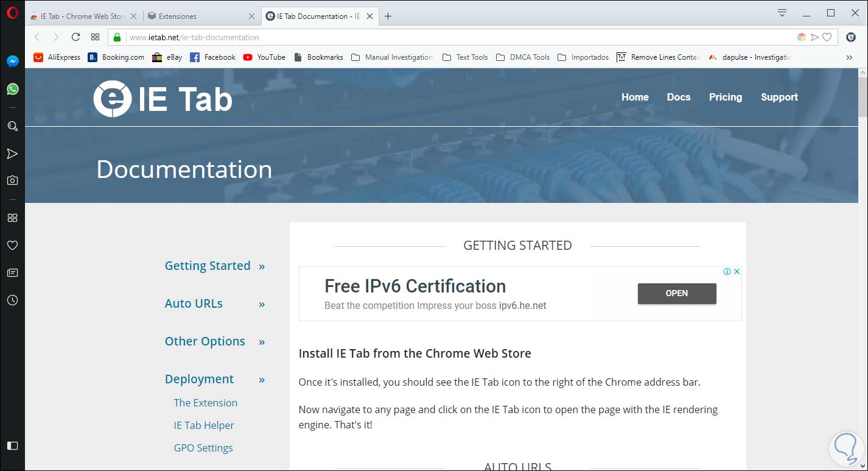Take a snapshot with the sidebar camera icon
This screenshot has height=471, width=868.
(x=12, y=180)
